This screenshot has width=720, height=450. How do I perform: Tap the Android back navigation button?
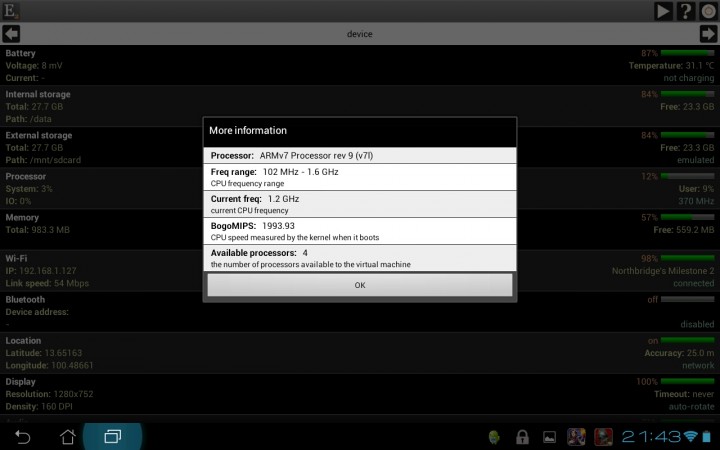(x=22, y=437)
